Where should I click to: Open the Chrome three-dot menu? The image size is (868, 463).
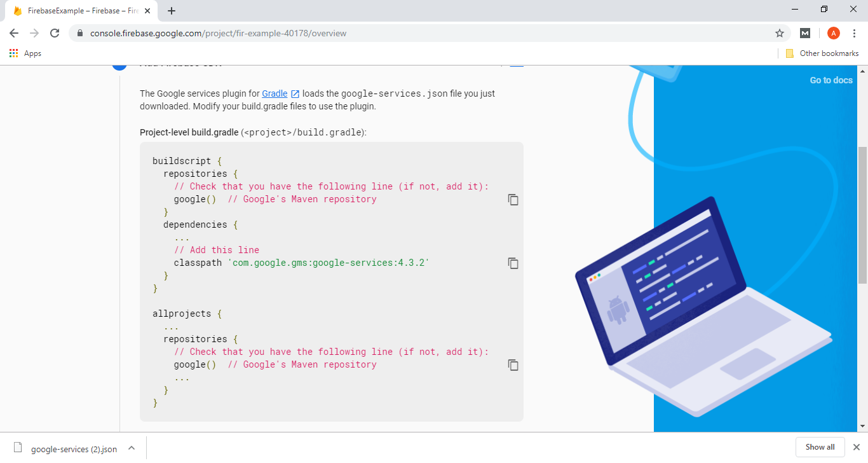point(855,33)
